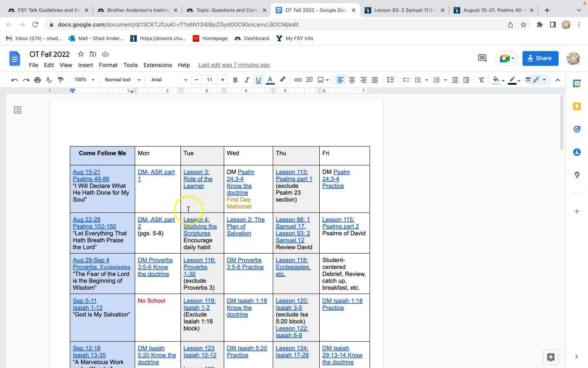Toggle italic formatting

tap(247, 80)
